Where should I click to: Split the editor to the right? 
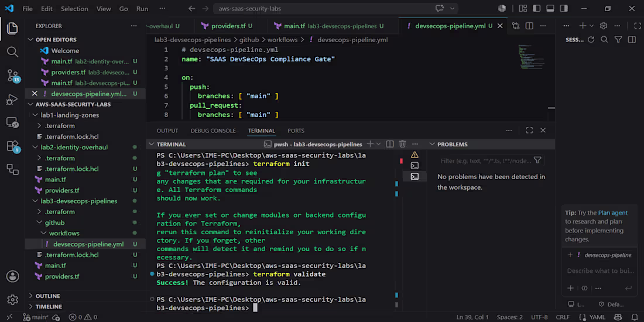pyautogui.click(x=529, y=26)
